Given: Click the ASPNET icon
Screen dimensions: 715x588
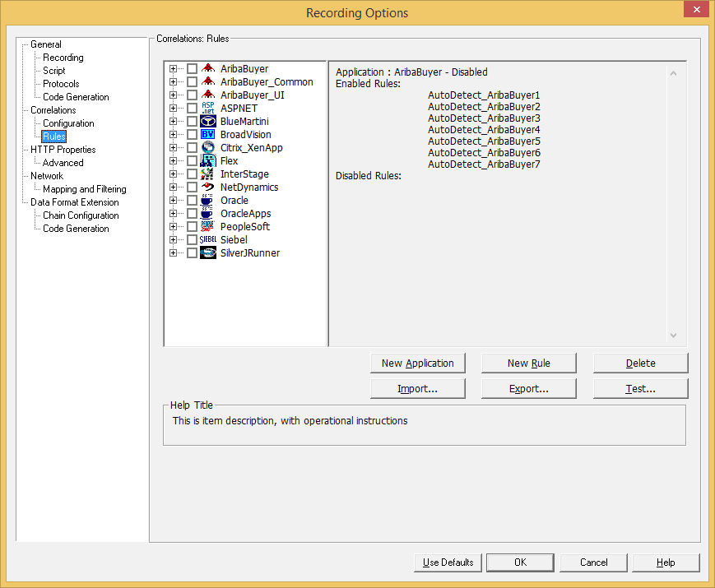Looking at the screenshot, I should 208,108.
